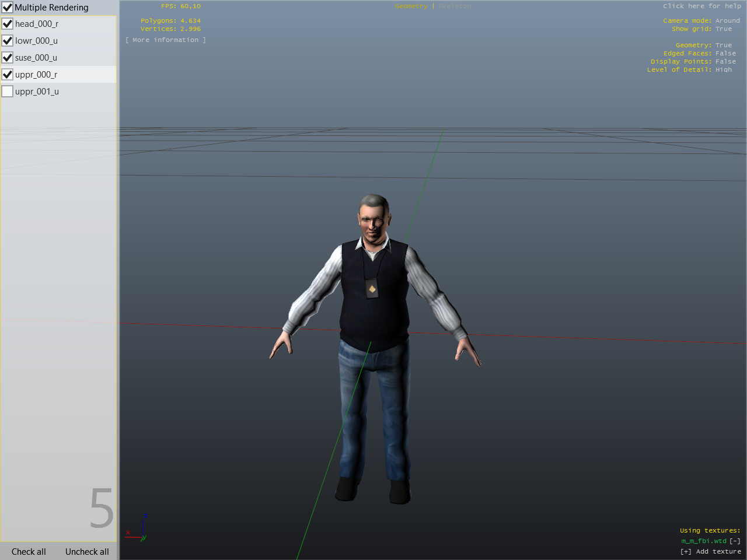
Task: Expand the More information section
Action: 165,40
